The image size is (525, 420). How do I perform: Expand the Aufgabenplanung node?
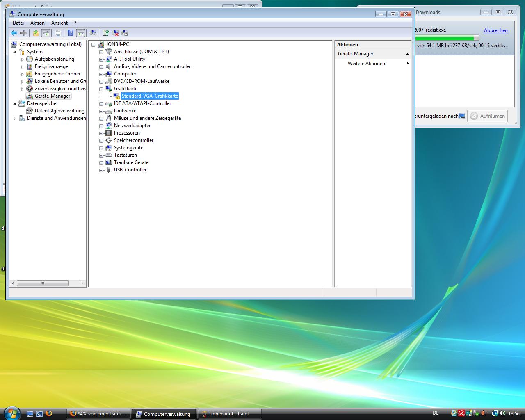[23, 59]
